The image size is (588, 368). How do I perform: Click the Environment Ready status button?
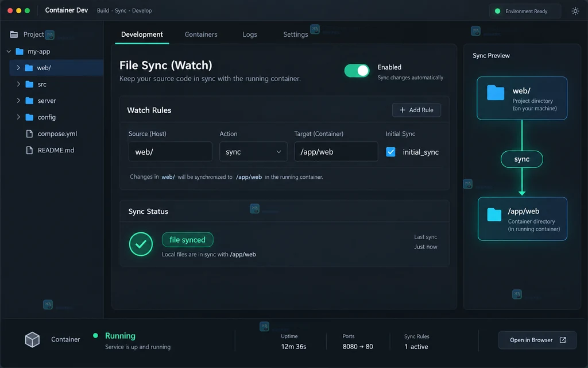[525, 11]
